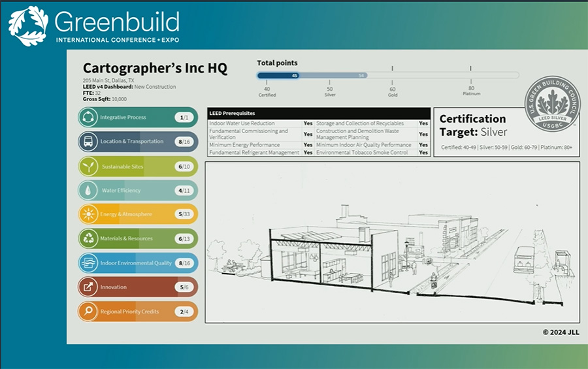
Task: Click the Location & Transportation bus icon
Action: click(88, 142)
